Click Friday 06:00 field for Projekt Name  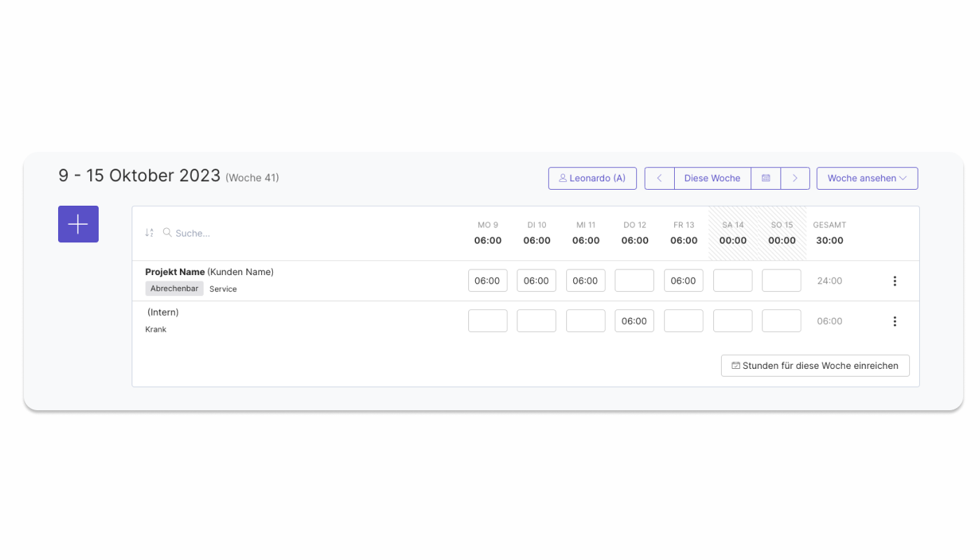683,281
